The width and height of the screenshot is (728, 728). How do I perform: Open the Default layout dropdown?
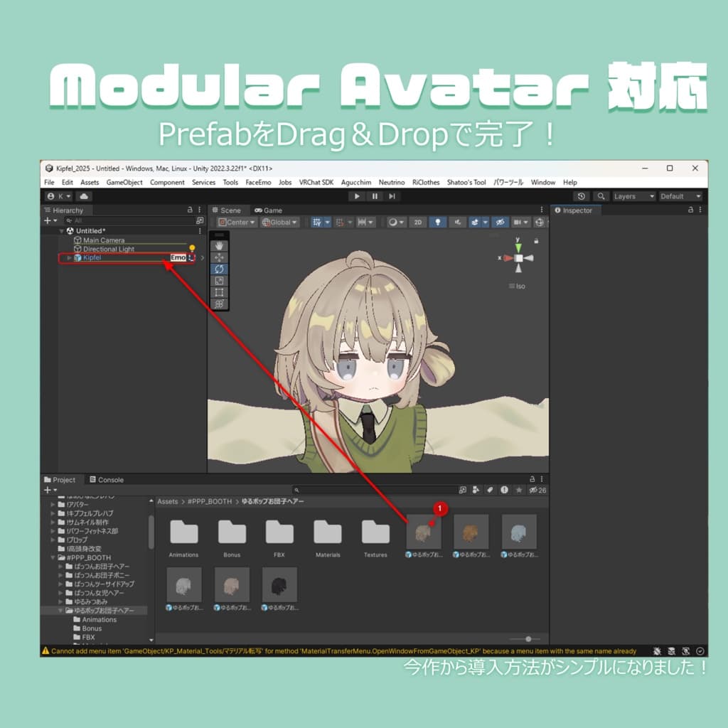[680, 196]
